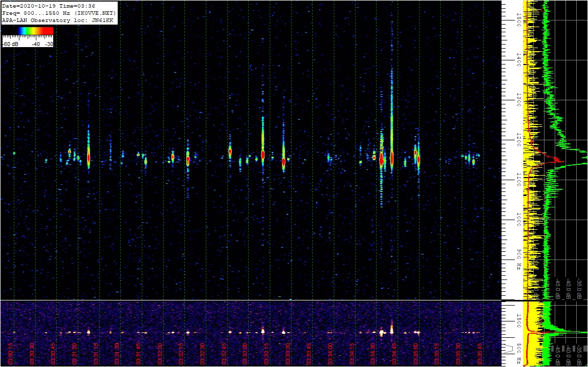The height and width of the screenshot is (367, 588).
Task: Click the -40.0 dB label in upper spectrum panel
Action: tap(569, 289)
